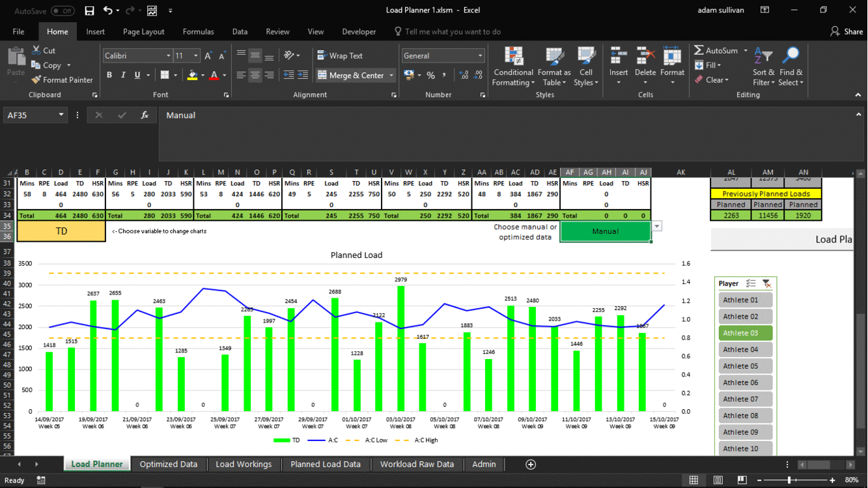Select Athlete 05 in Player slicer

pos(745,366)
